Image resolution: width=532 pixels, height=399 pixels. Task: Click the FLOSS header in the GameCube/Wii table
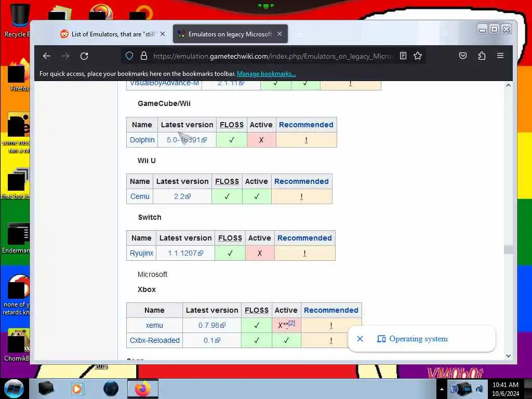(x=231, y=125)
